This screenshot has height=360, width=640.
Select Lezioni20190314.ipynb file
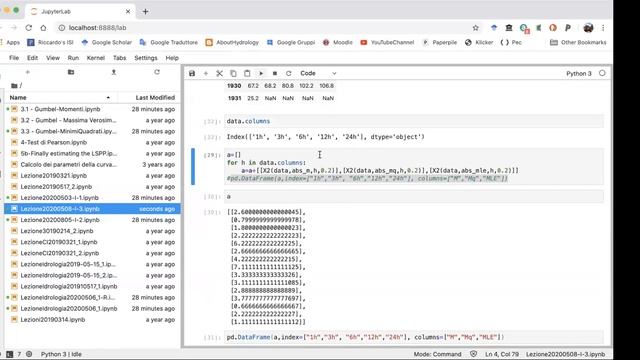click(92, 320)
